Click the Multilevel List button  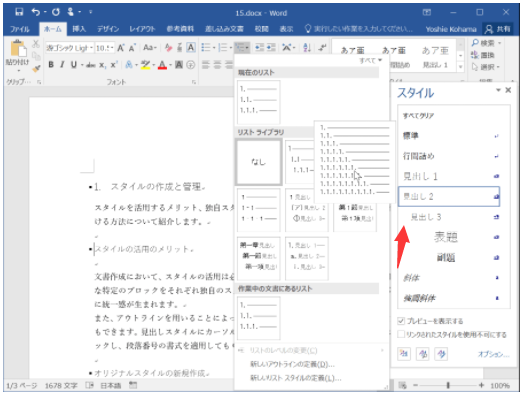(242, 48)
